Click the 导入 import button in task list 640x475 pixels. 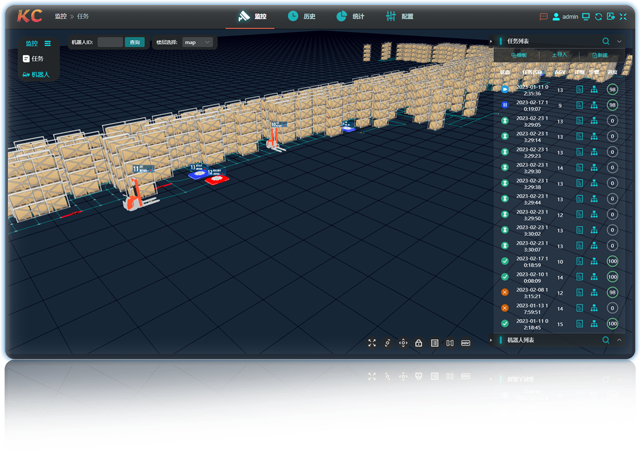pos(559,56)
